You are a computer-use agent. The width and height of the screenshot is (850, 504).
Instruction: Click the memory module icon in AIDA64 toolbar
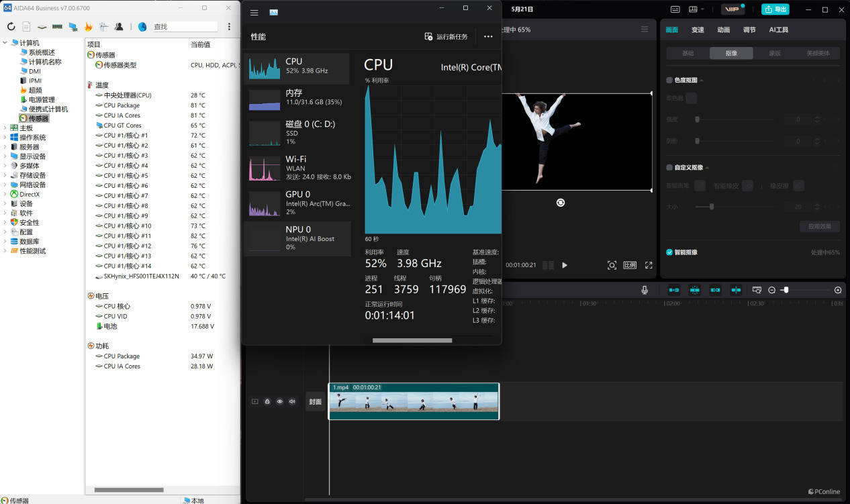tap(57, 27)
